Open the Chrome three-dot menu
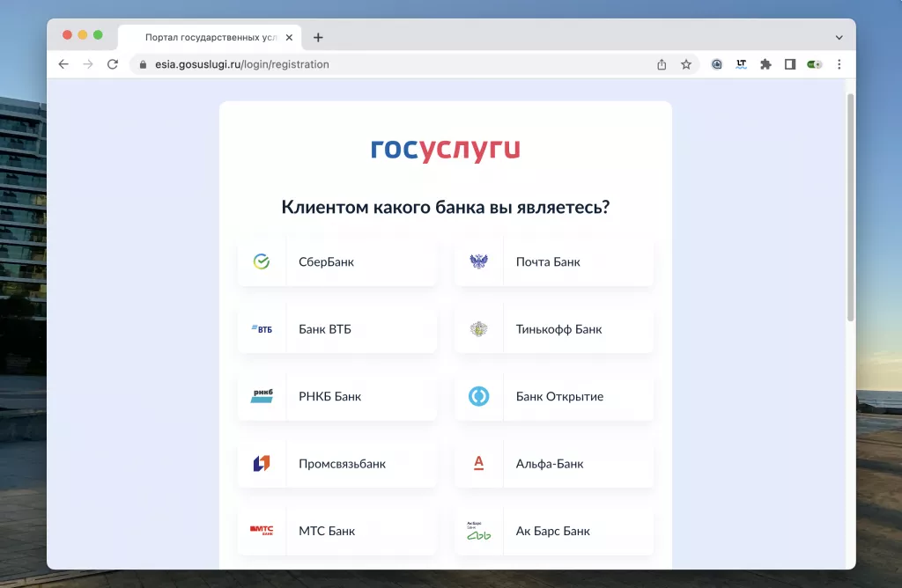This screenshot has width=902, height=588. [x=839, y=63]
